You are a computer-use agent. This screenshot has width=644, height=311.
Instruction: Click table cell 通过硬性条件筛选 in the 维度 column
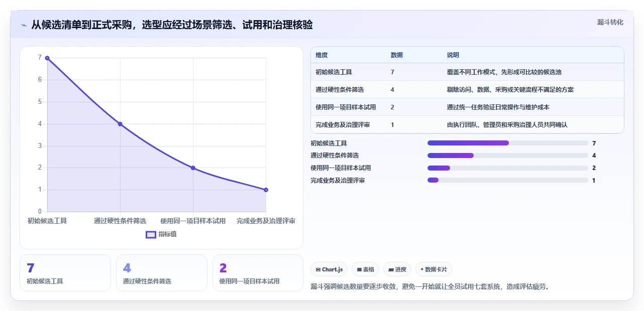[340, 90]
